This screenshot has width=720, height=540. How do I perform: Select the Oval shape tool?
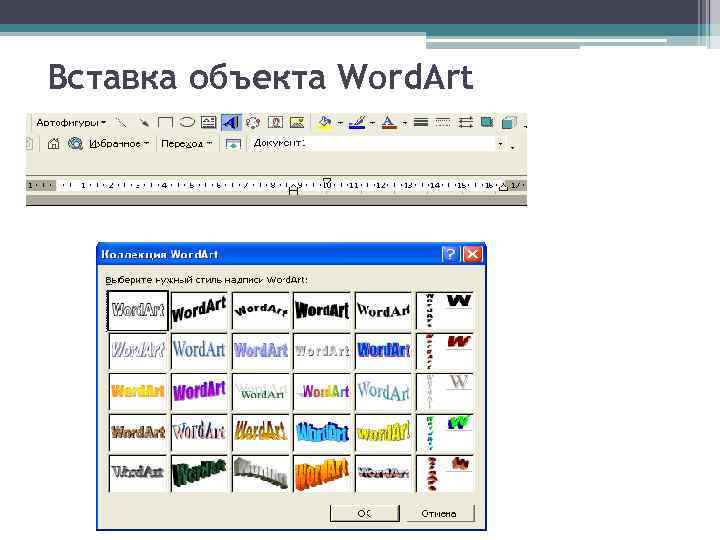(186, 123)
